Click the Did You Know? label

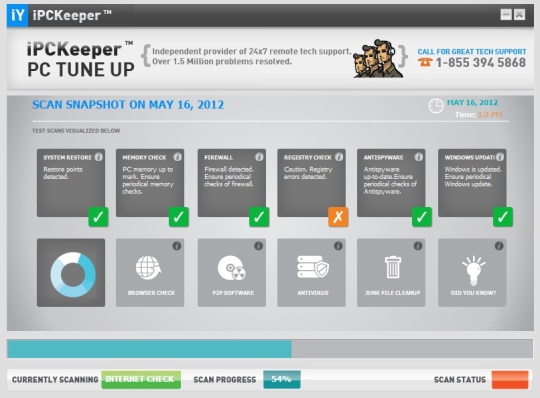click(474, 293)
